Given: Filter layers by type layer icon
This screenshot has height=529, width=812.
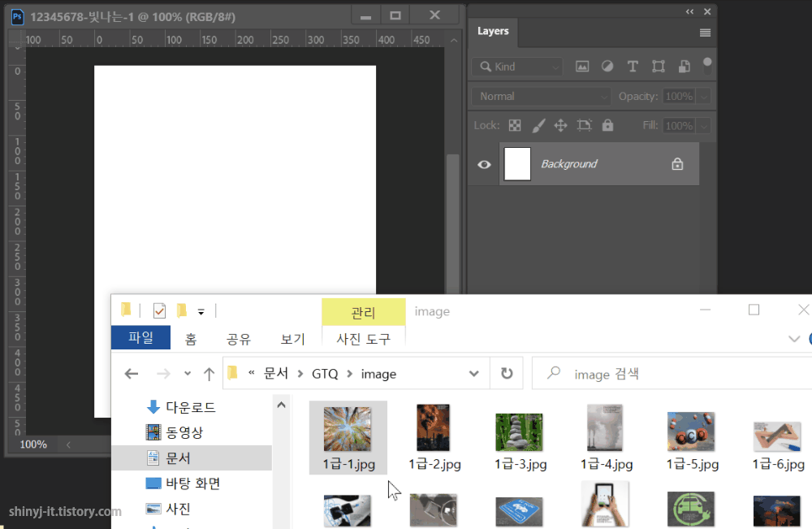Looking at the screenshot, I should pos(633,67).
